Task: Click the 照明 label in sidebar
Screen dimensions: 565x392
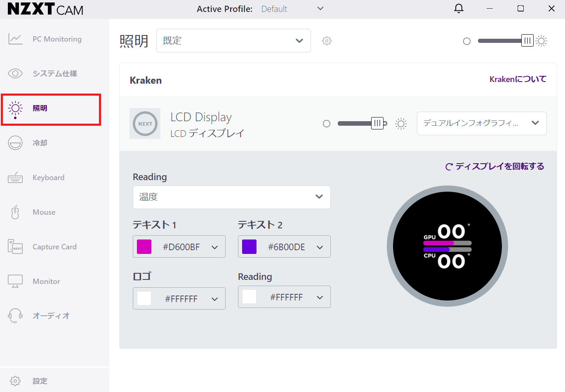Action: pyautogui.click(x=40, y=108)
